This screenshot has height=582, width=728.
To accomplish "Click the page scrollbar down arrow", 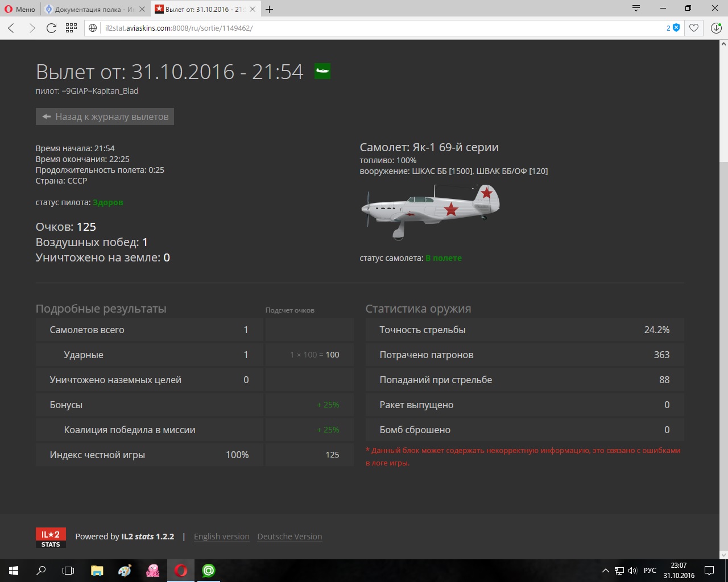I will pos(723,555).
